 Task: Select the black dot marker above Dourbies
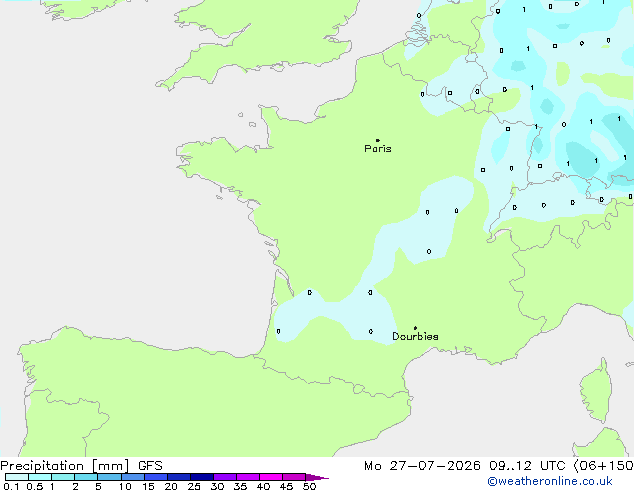[415, 328]
